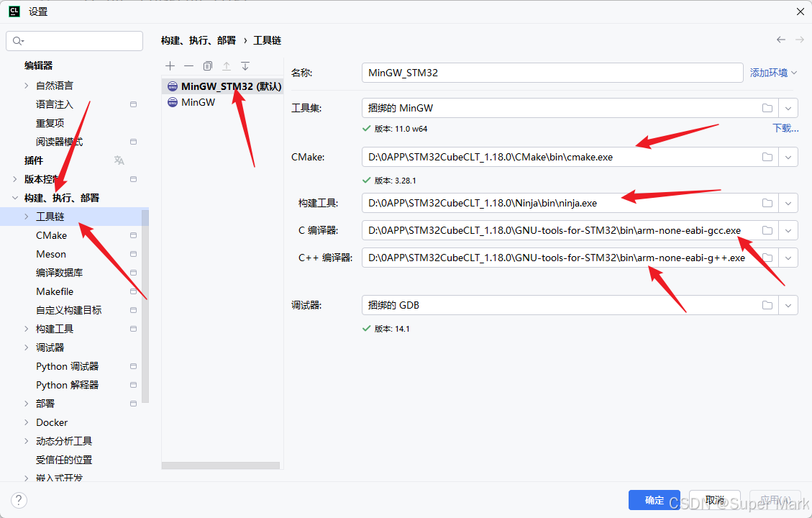Screen dimensions: 812x518
Task: Click project-level marker icon beside CMake
Action: pyautogui.click(x=133, y=235)
